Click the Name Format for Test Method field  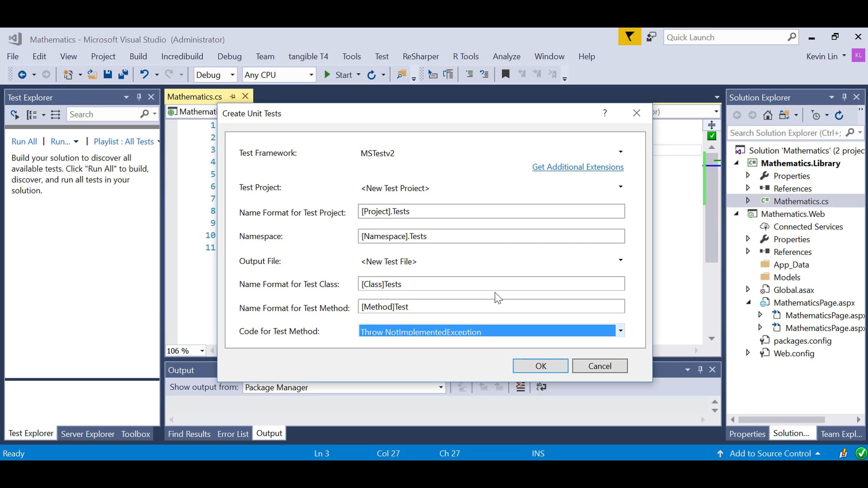[491, 307]
